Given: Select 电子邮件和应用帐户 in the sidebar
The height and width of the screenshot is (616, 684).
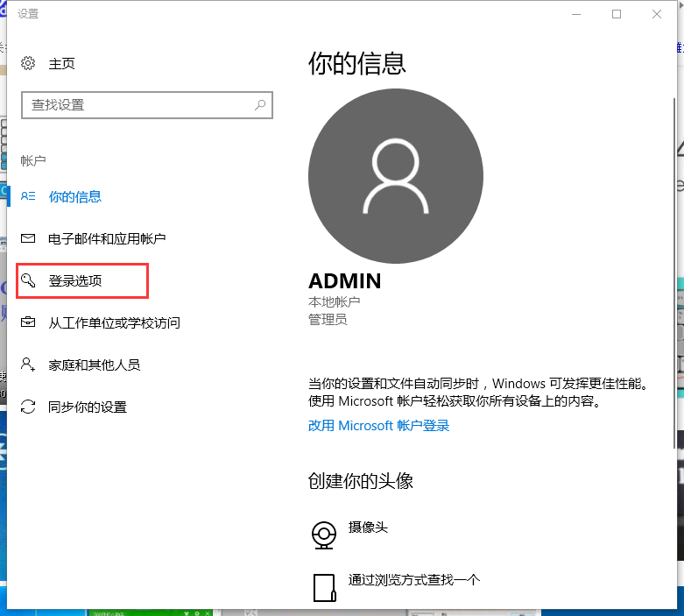Looking at the screenshot, I should [x=107, y=238].
